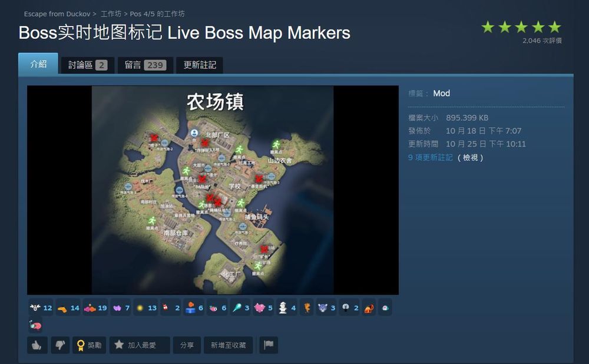The image size is (589, 364).
Task: Click the blue pedestal award, count 6
Action: click(194, 308)
